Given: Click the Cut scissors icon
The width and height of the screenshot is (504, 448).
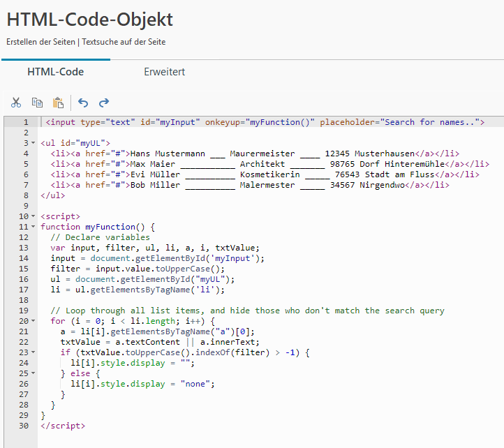Looking at the screenshot, I should coord(16,103).
